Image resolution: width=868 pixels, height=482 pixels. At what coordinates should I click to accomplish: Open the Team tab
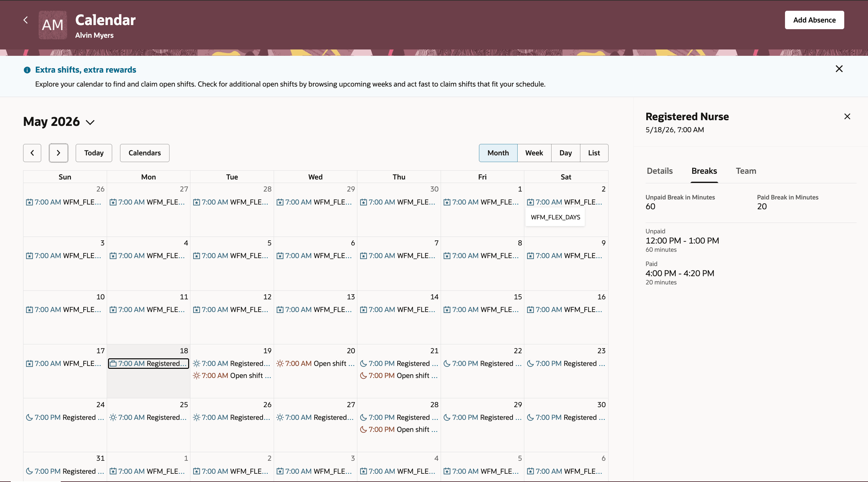pyautogui.click(x=746, y=171)
